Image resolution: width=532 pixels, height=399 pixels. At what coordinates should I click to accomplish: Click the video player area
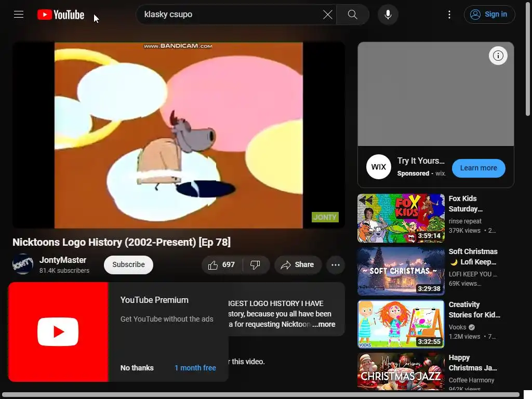[x=179, y=135]
